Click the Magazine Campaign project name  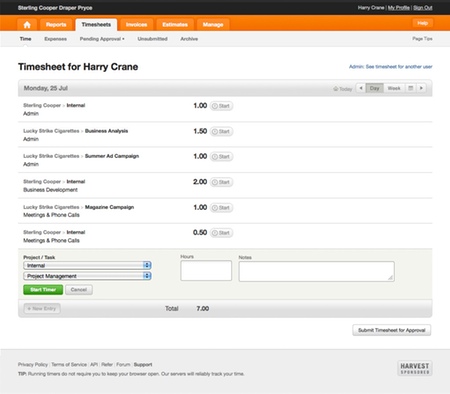point(109,207)
